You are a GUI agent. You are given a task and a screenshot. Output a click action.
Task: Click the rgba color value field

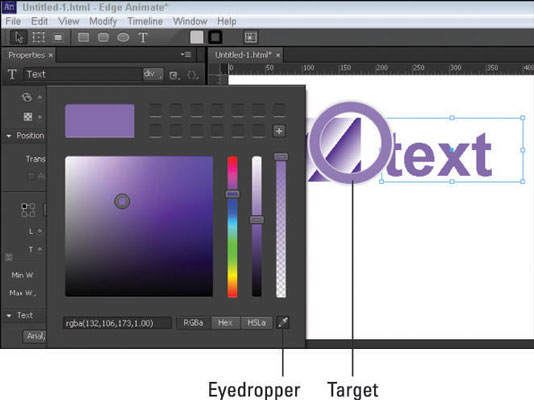click(x=117, y=323)
